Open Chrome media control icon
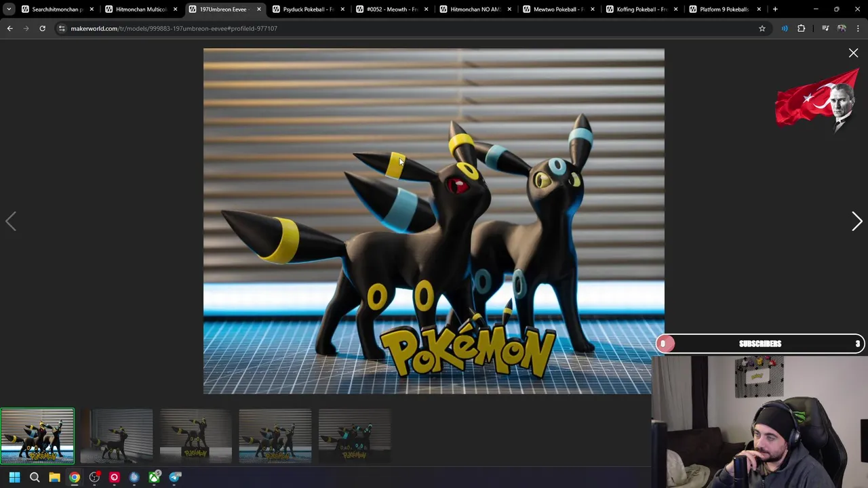The image size is (868, 488). [x=825, y=28]
